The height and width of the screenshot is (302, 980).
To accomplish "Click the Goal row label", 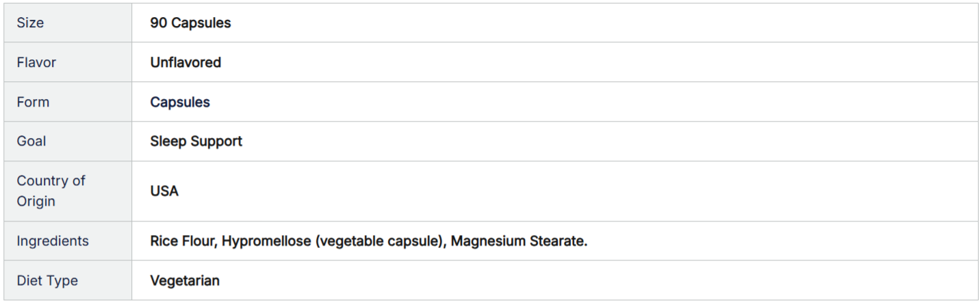I will (x=31, y=141).
